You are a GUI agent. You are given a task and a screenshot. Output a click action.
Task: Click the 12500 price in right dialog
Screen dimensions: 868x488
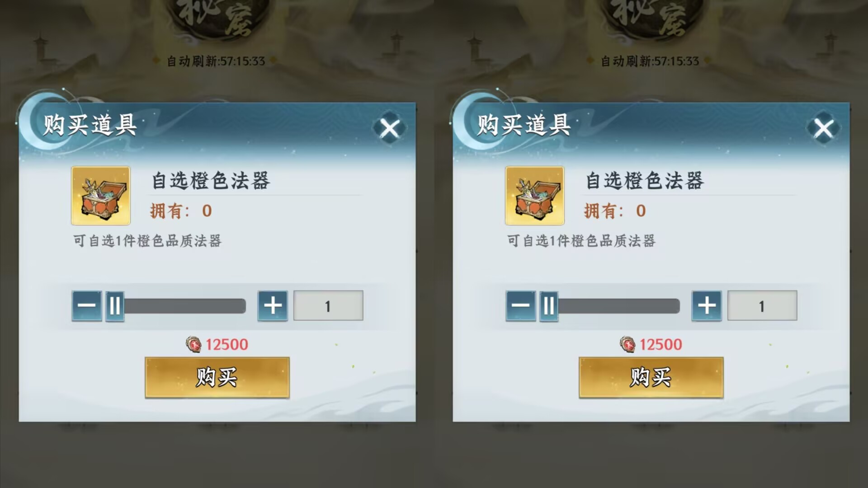point(660,344)
